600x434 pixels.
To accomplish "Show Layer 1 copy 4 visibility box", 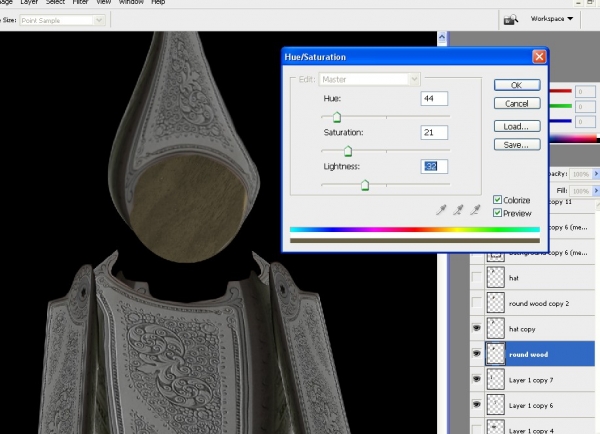I will click(x=476, y=429).
